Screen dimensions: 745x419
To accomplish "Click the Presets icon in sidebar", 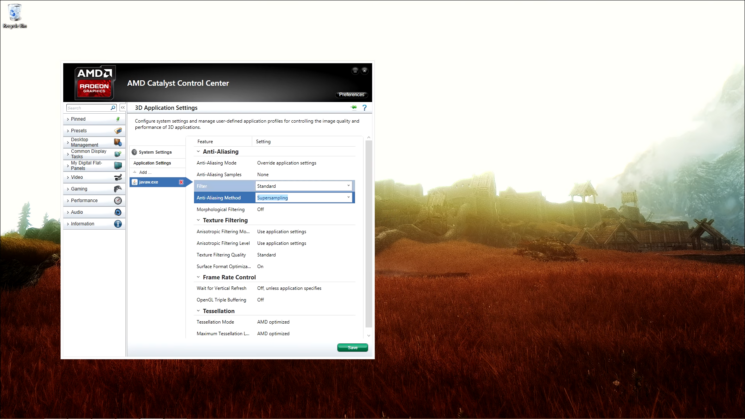I will click(x=118, y=131).
